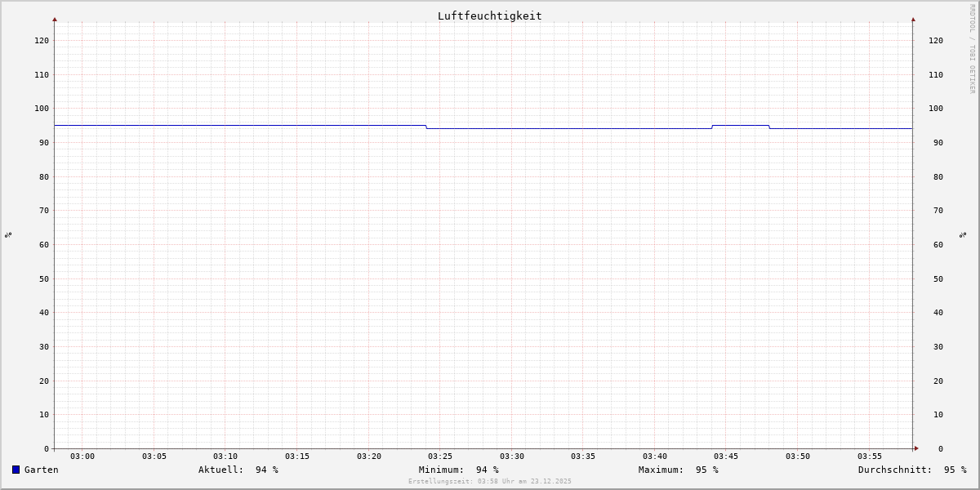
Task: Click the left % axis unit label
Action: 8,234
